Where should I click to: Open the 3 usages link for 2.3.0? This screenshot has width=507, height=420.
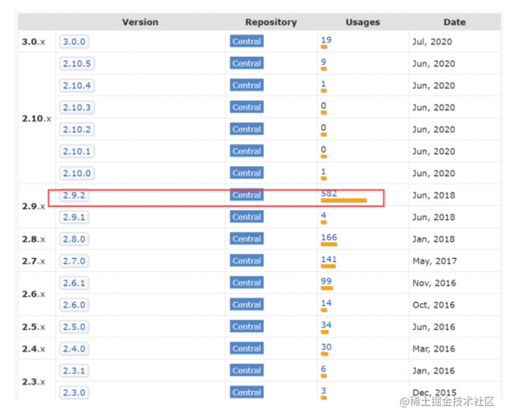323,390
